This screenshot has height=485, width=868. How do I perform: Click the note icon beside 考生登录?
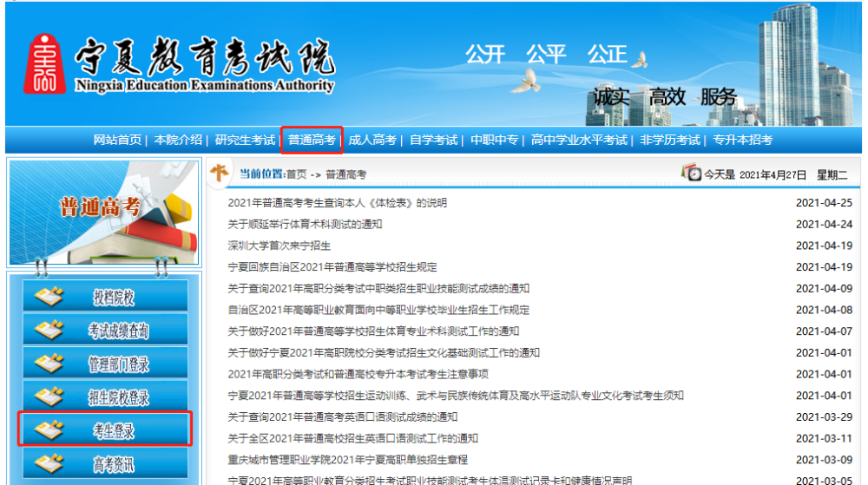[49, 429]
